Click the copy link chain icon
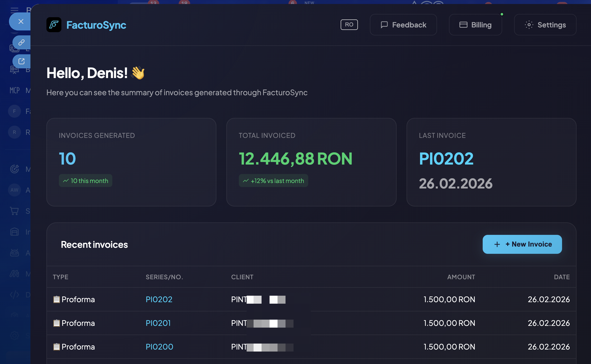 [21, 42]
